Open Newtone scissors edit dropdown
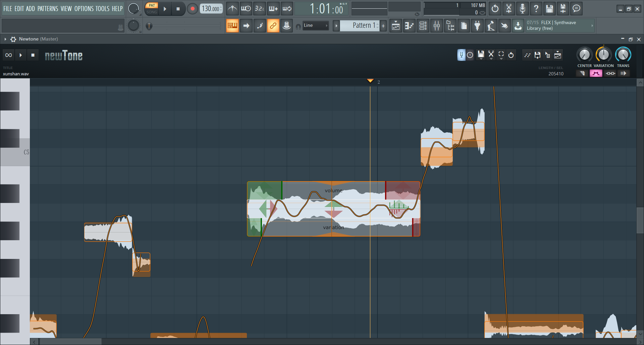The image size is (644, 345). point(491,55)
